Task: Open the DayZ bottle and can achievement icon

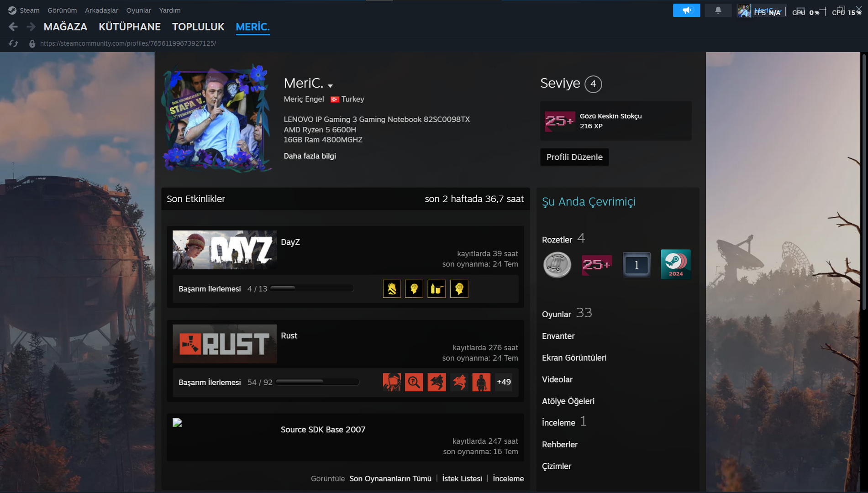Action: tap(437, 288)
